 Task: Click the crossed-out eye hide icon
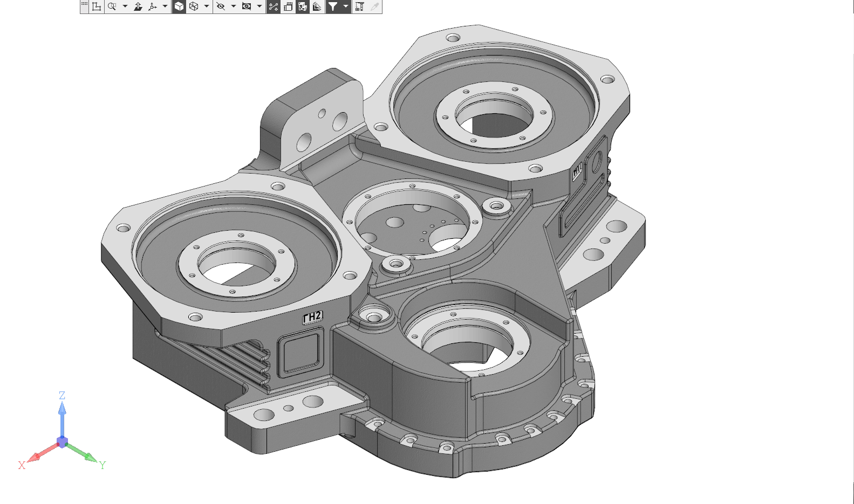[221, 6]
